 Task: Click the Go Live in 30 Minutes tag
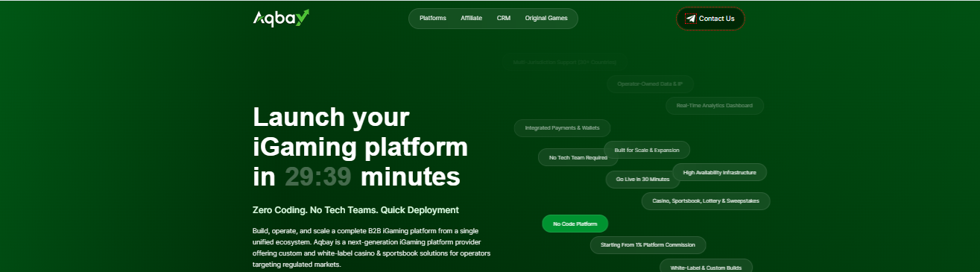click(642, 180)
